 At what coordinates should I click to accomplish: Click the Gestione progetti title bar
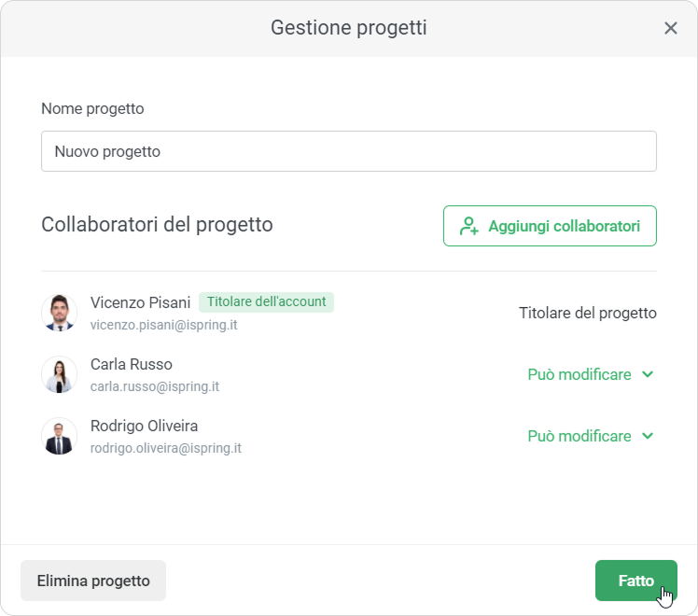348,28
